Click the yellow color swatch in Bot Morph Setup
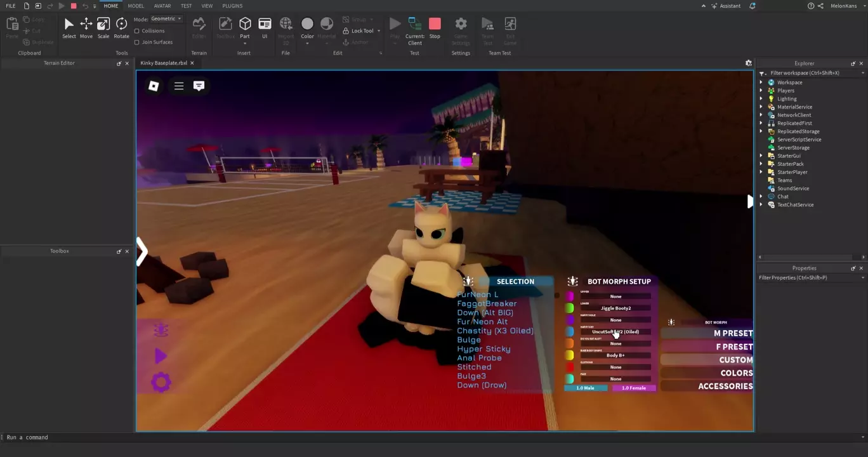 (x=570, y=355)
